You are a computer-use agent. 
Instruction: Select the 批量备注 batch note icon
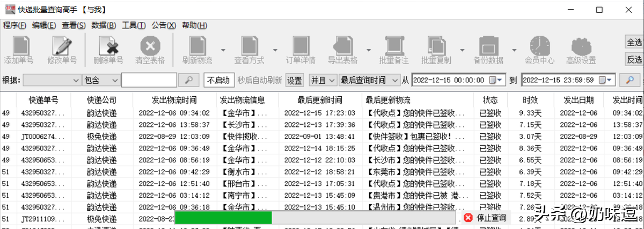pos(394,46)
